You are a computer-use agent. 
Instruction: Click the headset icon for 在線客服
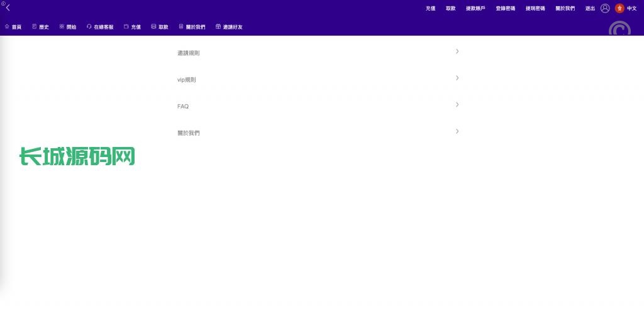click(89, 27)
